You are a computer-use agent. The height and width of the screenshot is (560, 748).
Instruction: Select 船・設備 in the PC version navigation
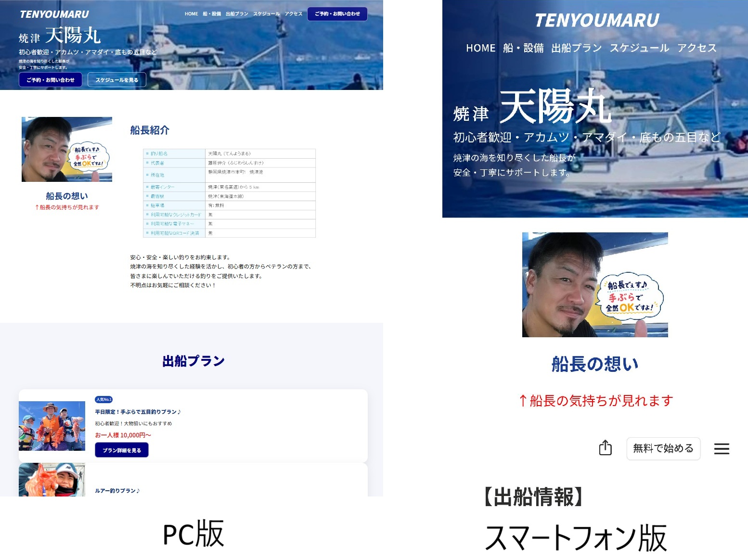coord(212,14)
